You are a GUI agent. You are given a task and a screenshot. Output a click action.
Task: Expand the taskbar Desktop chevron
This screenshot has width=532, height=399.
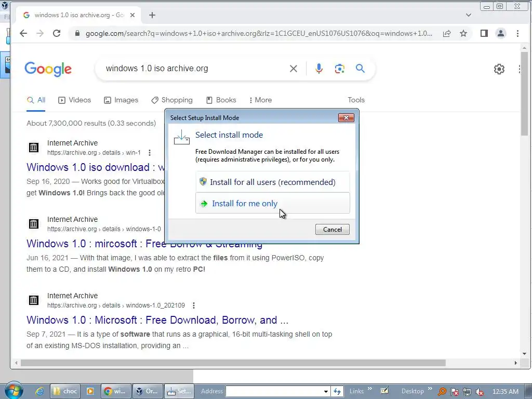[430, 389]
